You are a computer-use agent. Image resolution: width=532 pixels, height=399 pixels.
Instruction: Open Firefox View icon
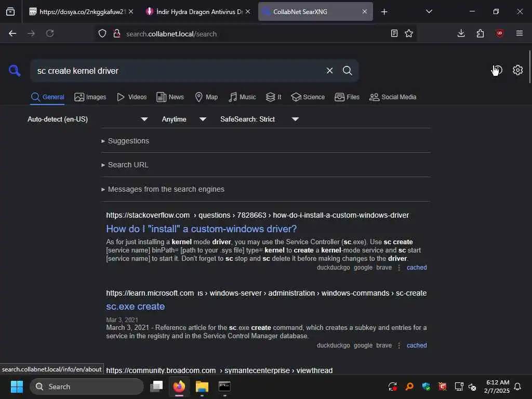pyautogui.click(x=10, y=11)
